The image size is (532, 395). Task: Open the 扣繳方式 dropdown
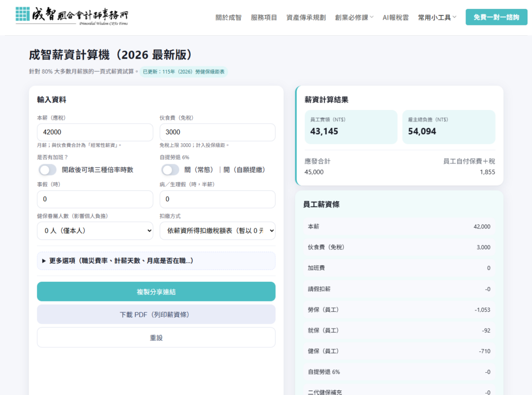[217, 230]
